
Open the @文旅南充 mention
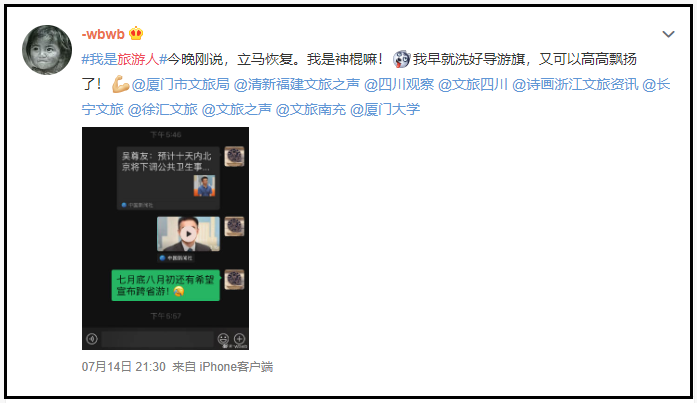click(x=311, y=109)
